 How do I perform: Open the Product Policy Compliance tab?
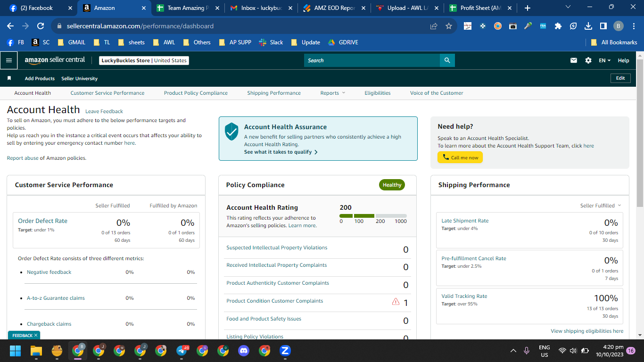(196, 93)
